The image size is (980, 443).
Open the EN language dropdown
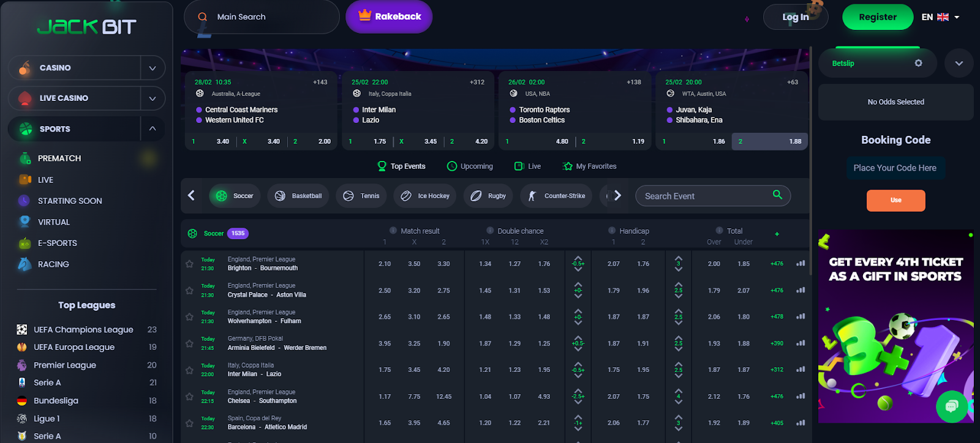coord(940,17)
